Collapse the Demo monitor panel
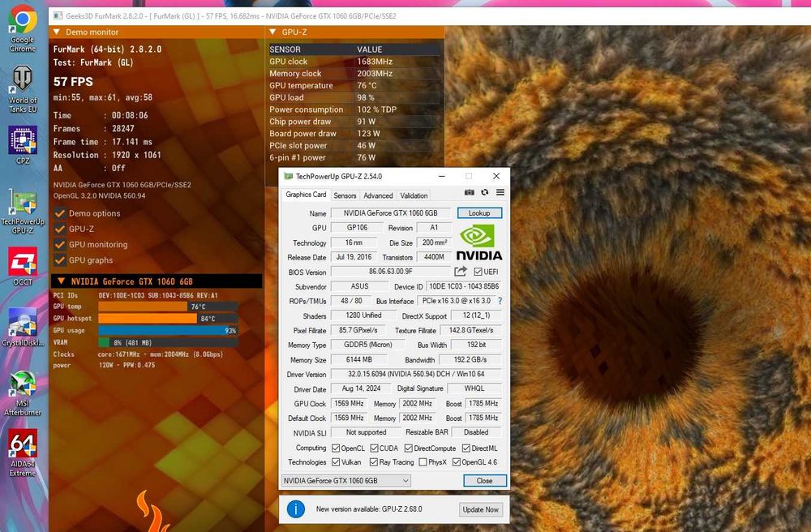The image size is (811, 532). (x=57, y=32)
